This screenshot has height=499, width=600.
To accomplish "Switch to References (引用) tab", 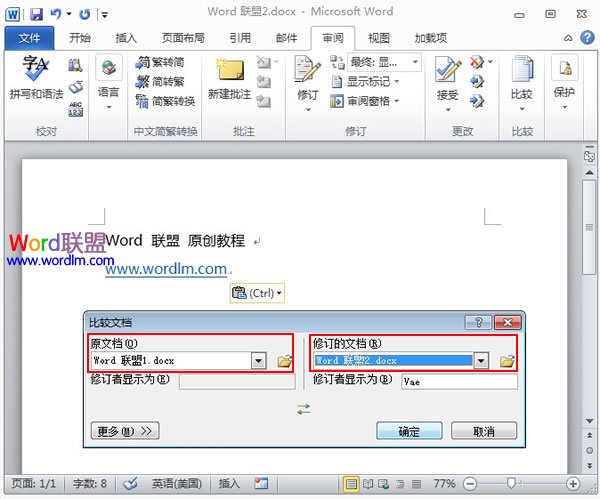I will coord(240,38).
